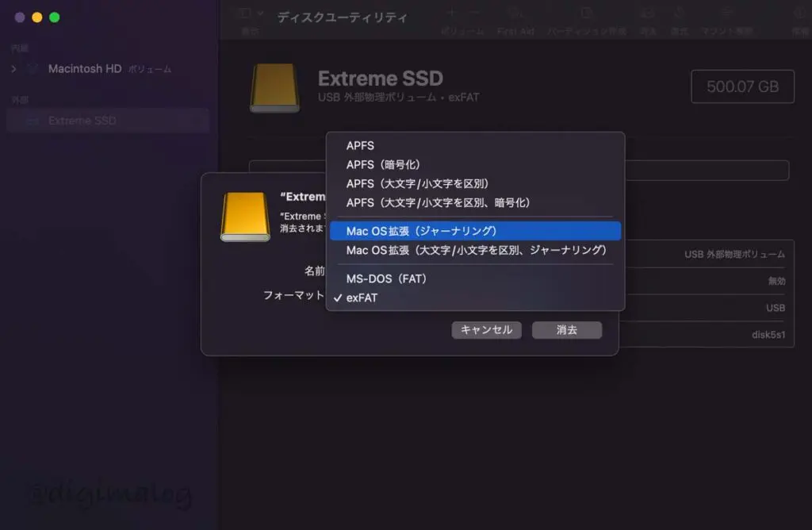
Task: Click the パーティション作成 toolbar item
Action: (586, 21)
